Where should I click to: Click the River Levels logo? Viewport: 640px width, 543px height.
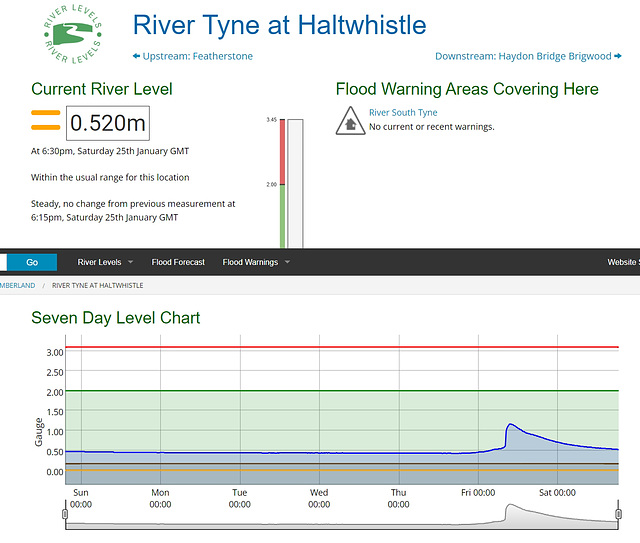[73, 34]
